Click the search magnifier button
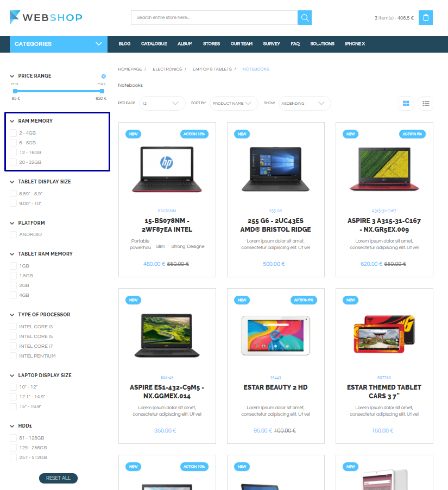Viewport: 448px width, 490px height. click(x=305, y=18)
